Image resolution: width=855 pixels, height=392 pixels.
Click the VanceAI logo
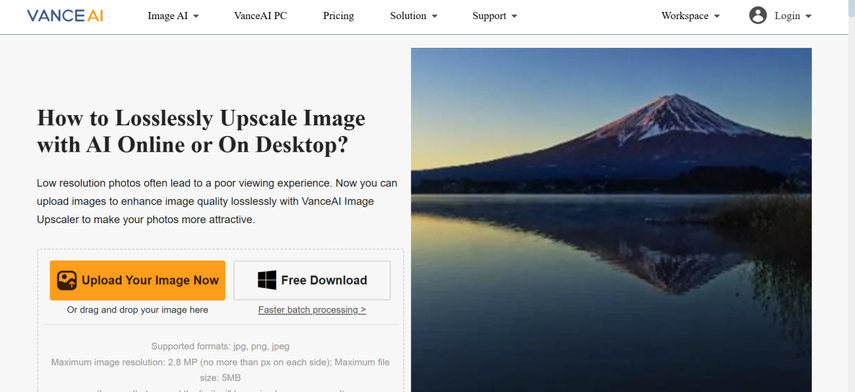65,16
